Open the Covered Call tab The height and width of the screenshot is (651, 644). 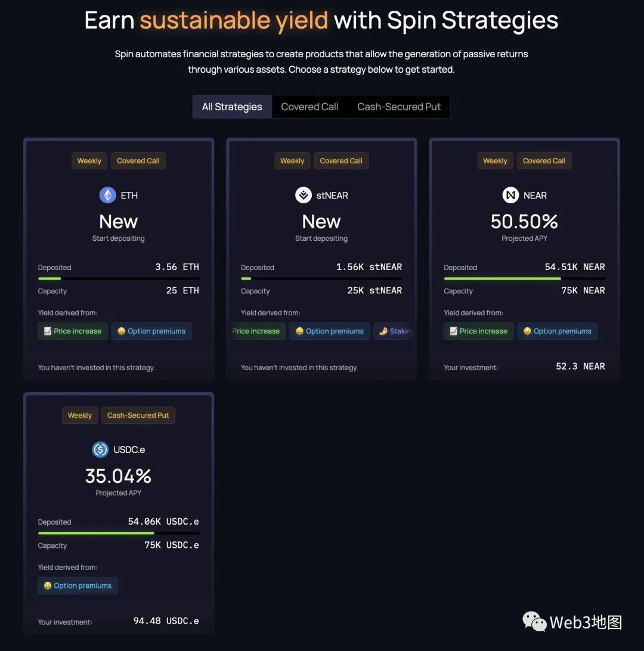pyautogui.click(x=309, y=107)
